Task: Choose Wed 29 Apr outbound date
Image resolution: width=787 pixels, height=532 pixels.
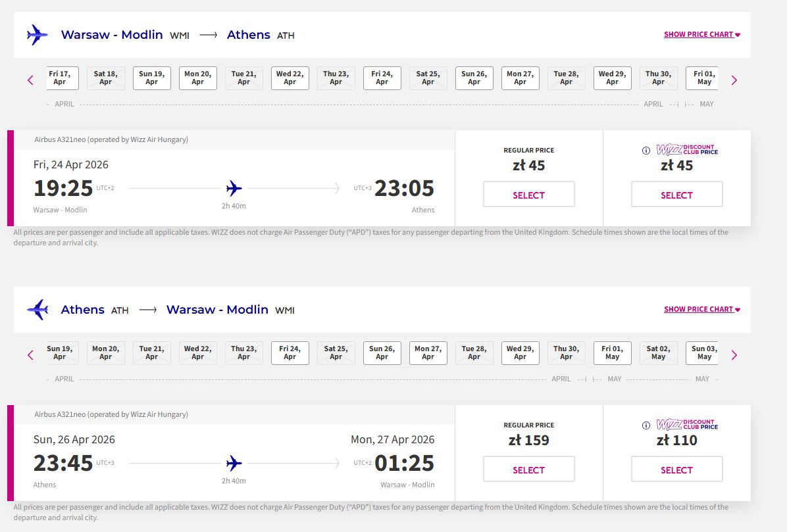Action: coord(613,78)
